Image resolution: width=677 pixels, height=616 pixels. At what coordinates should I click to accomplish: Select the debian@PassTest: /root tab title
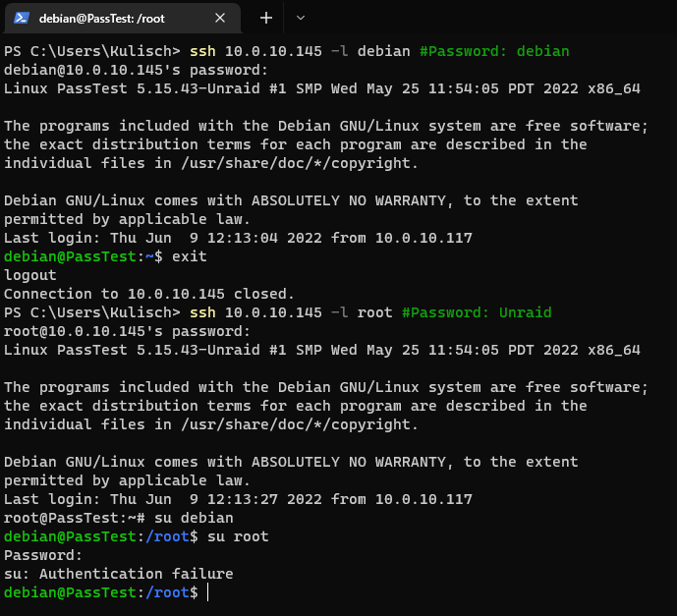[x=102, y=19]
